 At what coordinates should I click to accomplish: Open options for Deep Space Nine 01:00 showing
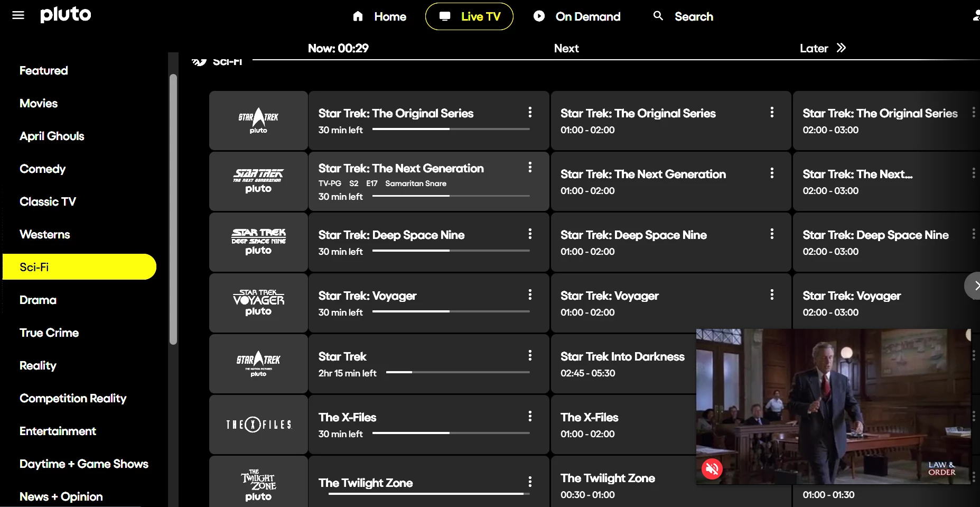tap(772, 234)
